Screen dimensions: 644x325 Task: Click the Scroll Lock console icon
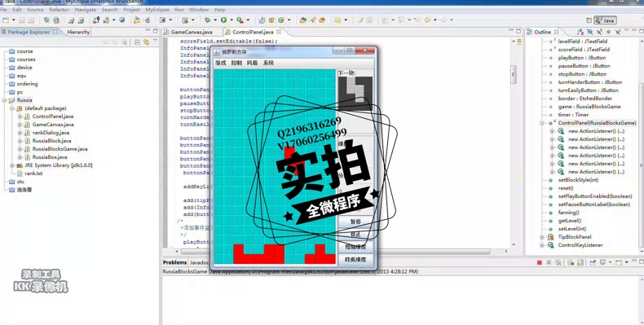pyautogui.click(x=580, y=262)
